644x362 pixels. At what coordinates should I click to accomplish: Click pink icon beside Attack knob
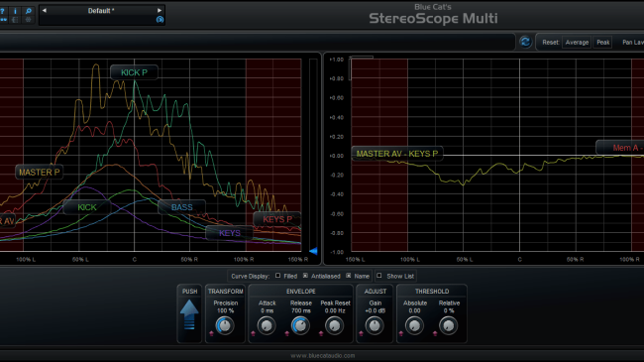pos(253,333)
